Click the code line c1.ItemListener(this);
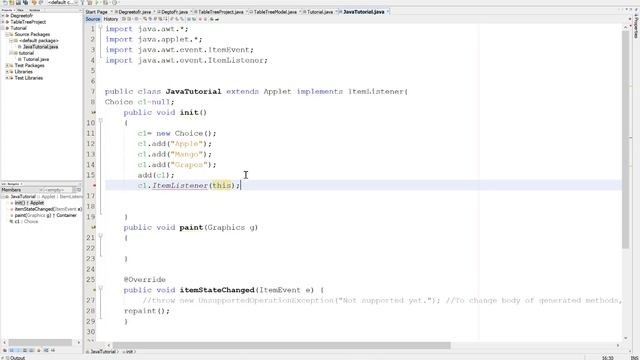Screen dimensions: 640x360 189,185
